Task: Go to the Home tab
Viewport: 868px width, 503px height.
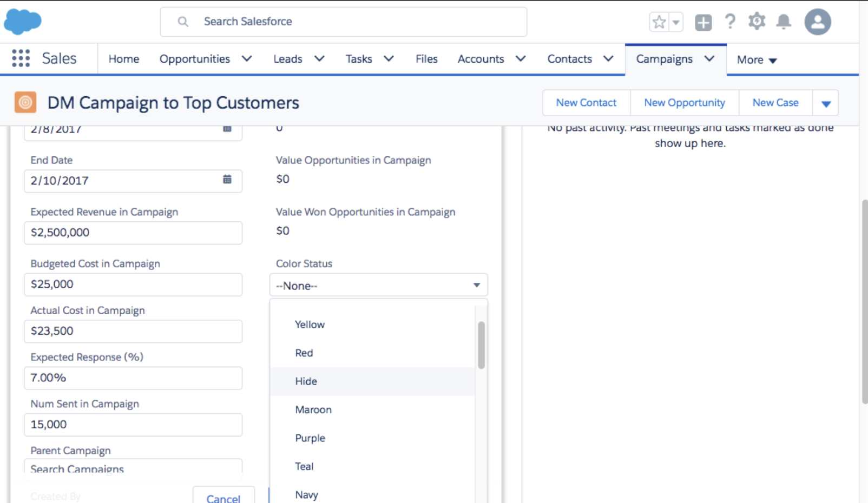Action: [x=123, y=58]
